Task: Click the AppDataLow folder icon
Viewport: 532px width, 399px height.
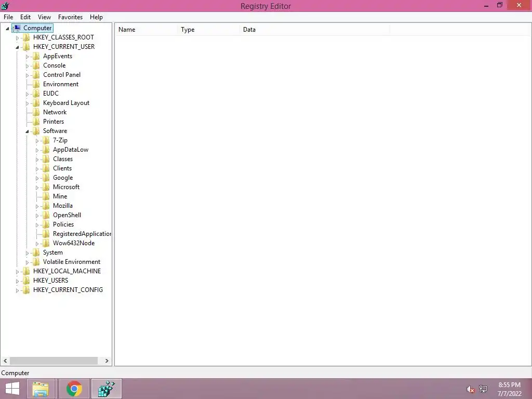Action: tap(46, 150)
